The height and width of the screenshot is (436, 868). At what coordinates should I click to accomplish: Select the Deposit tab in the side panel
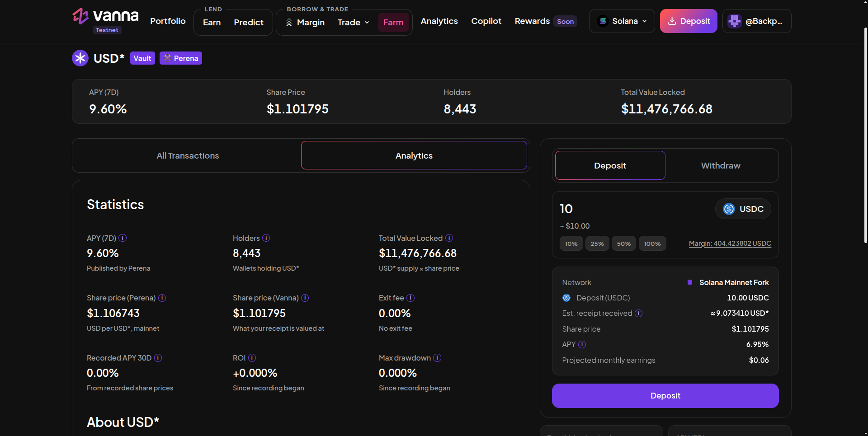click(610, 165)
